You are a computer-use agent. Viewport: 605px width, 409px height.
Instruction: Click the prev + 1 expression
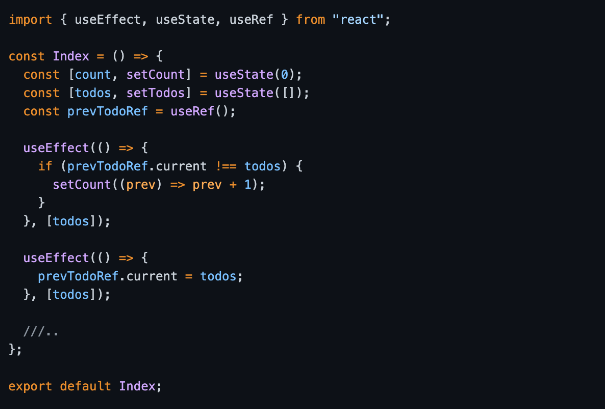coord(222,185)
